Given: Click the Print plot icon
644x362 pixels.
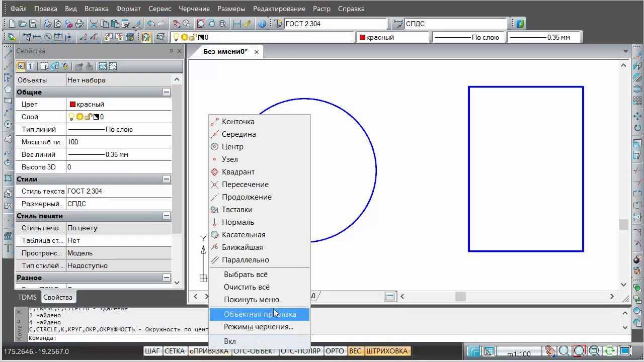Looking at the screenshot, I should [48, 24].
